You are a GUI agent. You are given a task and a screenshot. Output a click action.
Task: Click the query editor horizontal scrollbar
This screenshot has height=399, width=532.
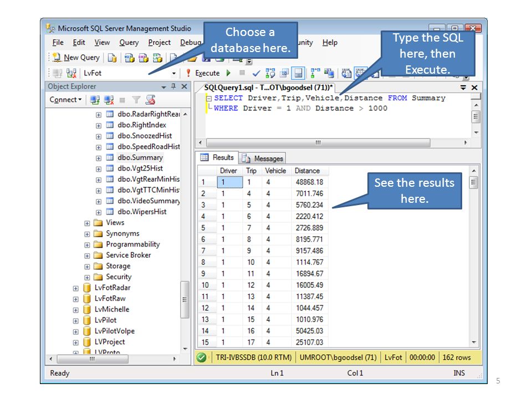[318, 142]
